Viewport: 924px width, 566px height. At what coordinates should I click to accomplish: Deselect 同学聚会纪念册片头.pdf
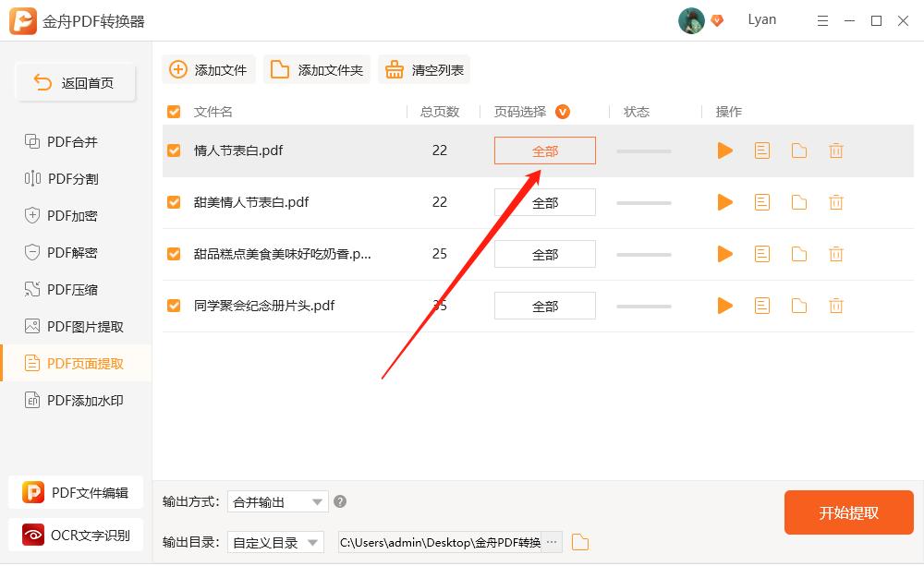(174, 306)
